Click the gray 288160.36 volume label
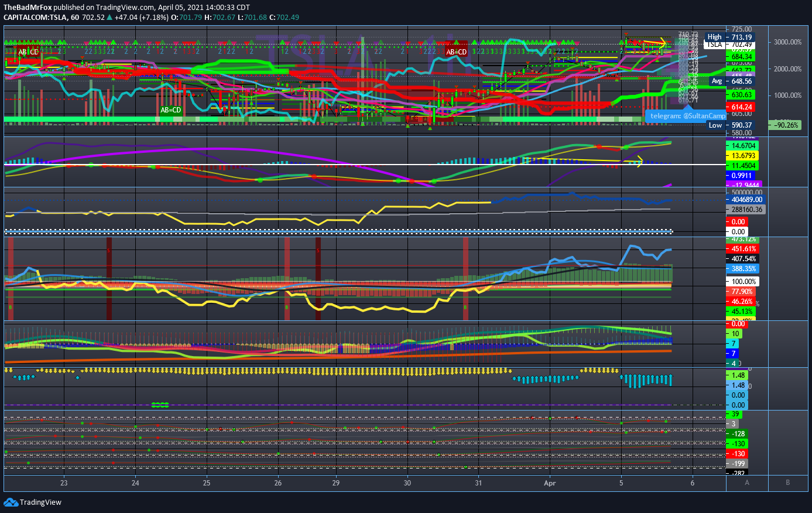This screenshot has width=812, height=513. coord(747,210)
